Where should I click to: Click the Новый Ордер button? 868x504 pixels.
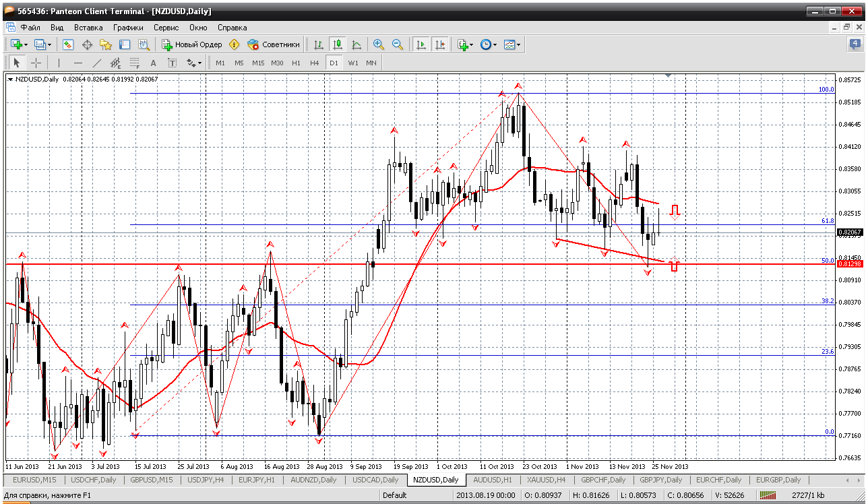[x=192, y=44]
